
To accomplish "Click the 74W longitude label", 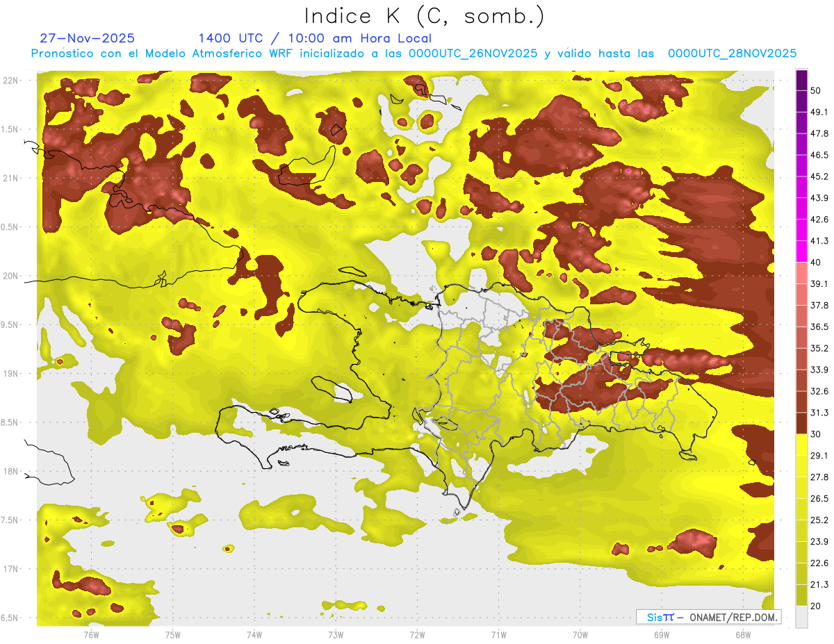I will [x=254, y=635].
